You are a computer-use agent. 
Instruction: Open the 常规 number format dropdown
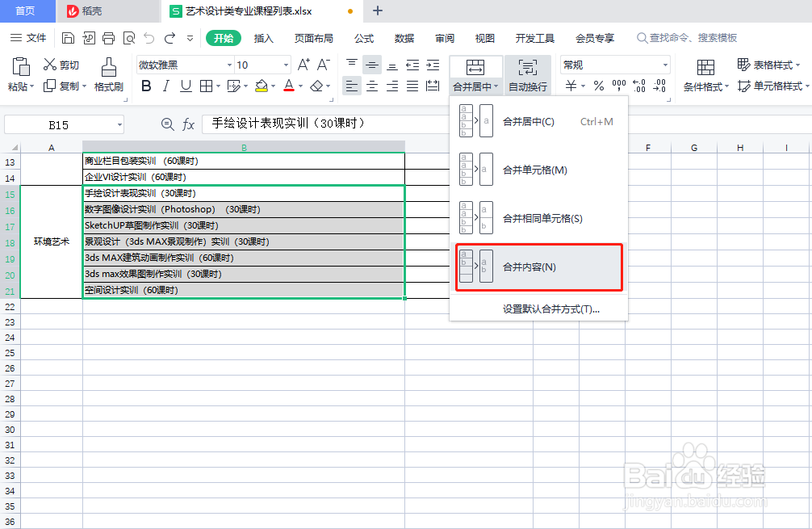click(x=613, y=64)
